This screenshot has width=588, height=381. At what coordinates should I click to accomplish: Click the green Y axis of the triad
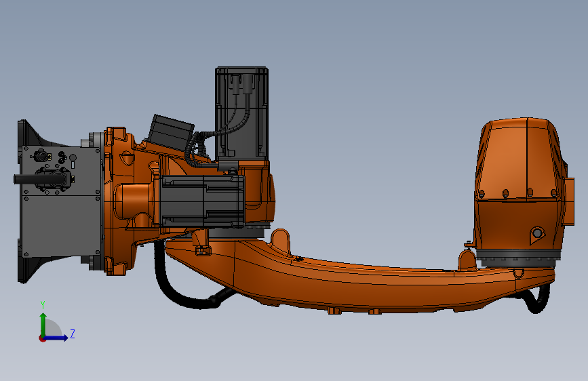(43, 325)
